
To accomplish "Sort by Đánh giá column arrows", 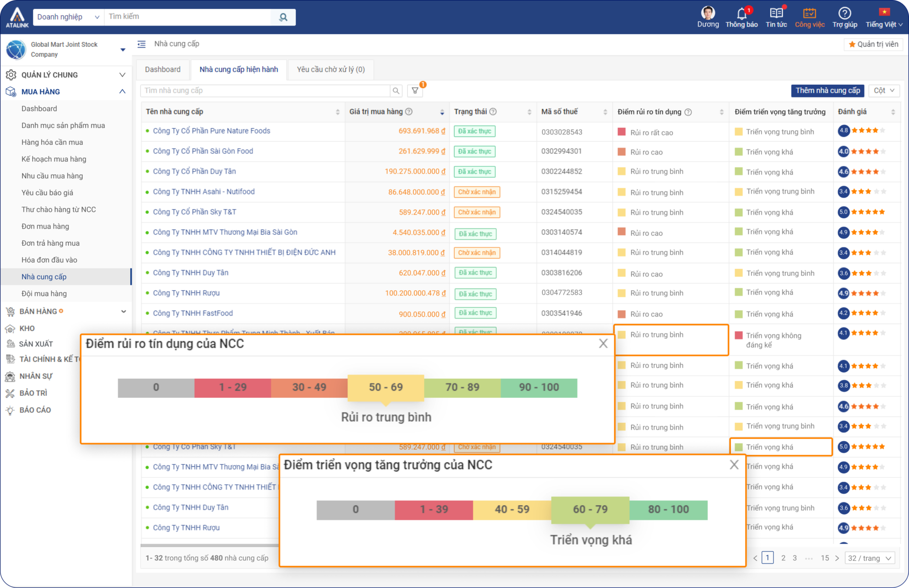I will click(893, 112).
